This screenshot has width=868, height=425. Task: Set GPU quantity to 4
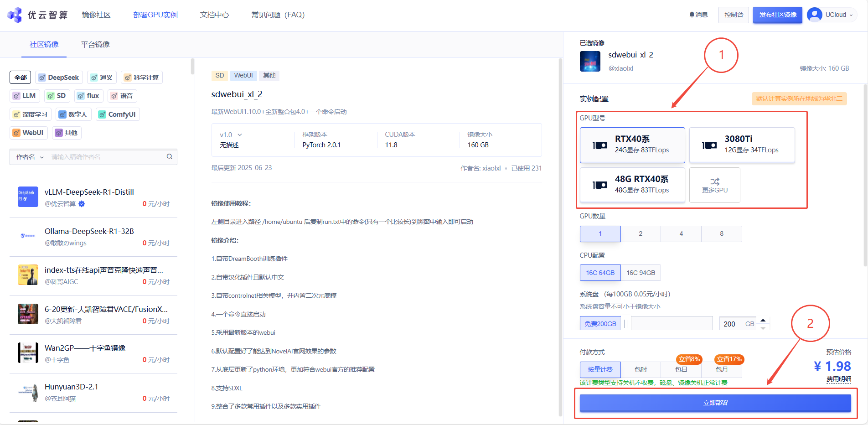pos(681,234)
